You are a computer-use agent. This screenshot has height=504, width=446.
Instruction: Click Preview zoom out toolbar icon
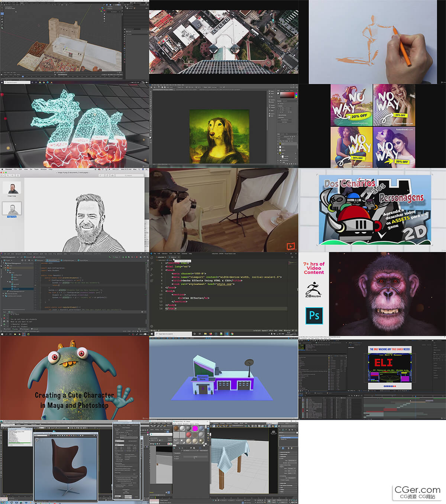8,175
